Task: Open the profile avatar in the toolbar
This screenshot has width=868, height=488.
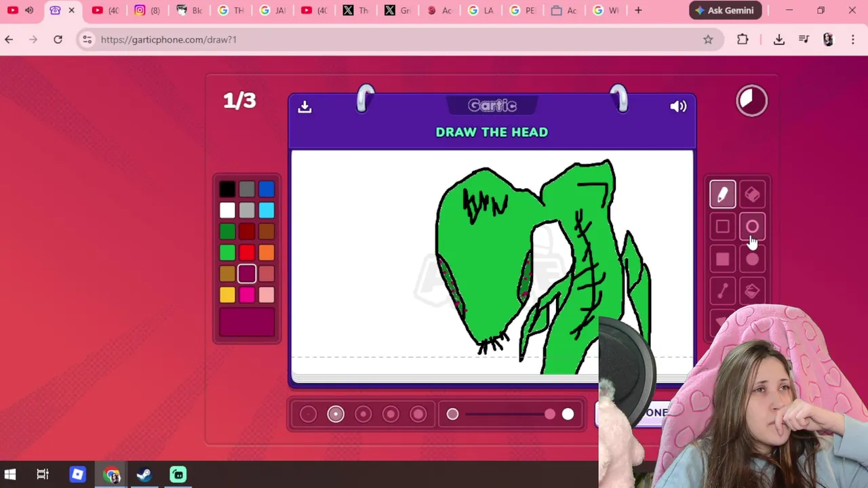Action: 828,39
